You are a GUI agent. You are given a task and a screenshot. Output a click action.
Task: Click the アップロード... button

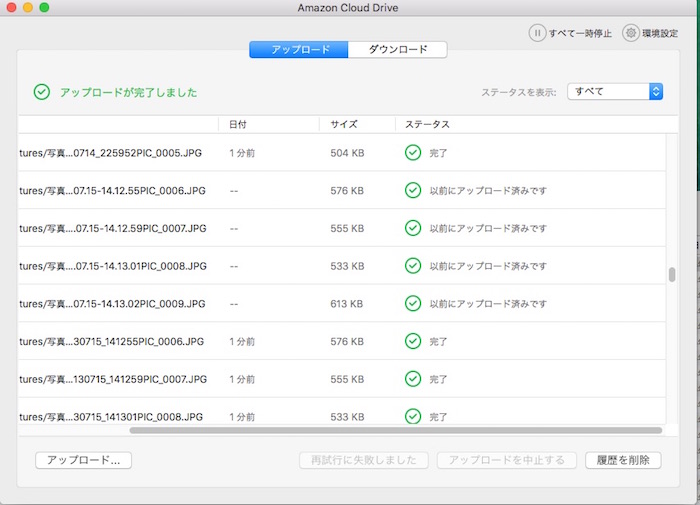point(83,460)
